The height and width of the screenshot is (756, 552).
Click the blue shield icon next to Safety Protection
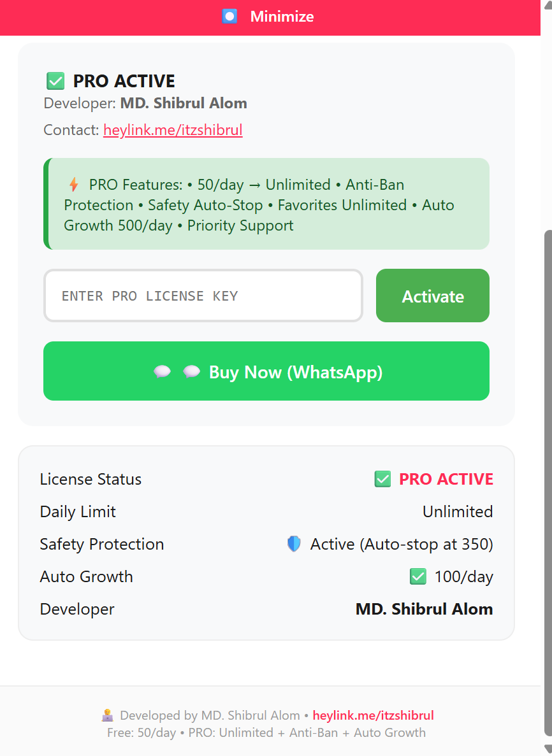[294, 544]
